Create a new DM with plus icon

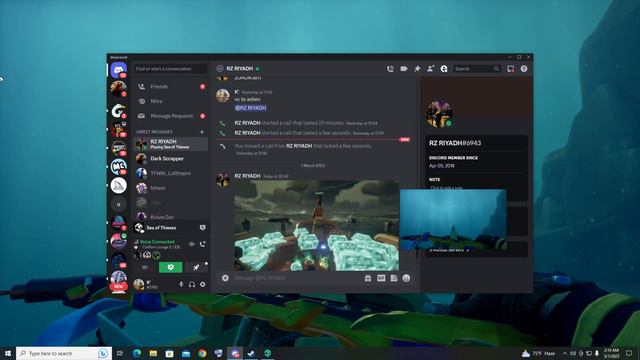[202, 132]
